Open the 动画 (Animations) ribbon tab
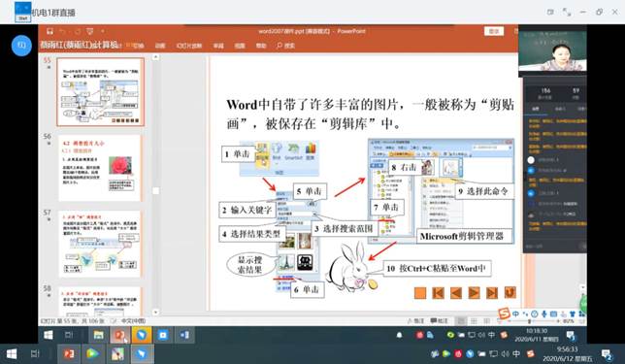This screenshot has width=625, height=364. (x=160, y=46)
